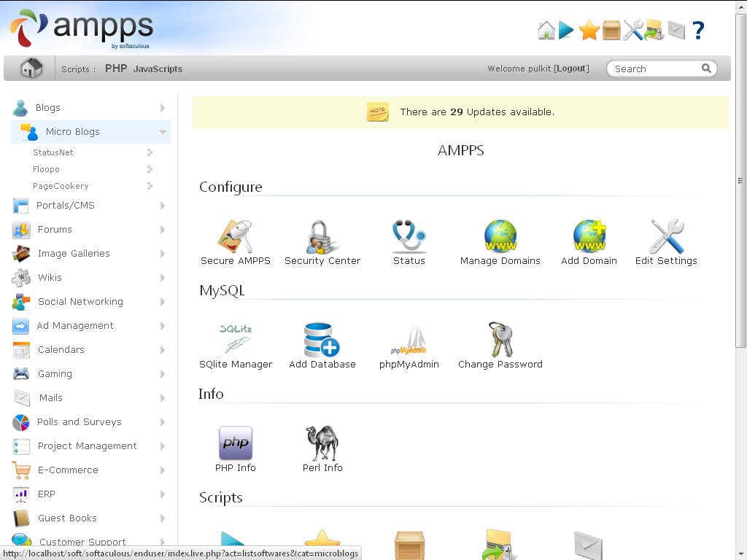Click the E-Commerce shopping cart icon
This screenshot has height=560, width=747.
click(x=21, y=470)
